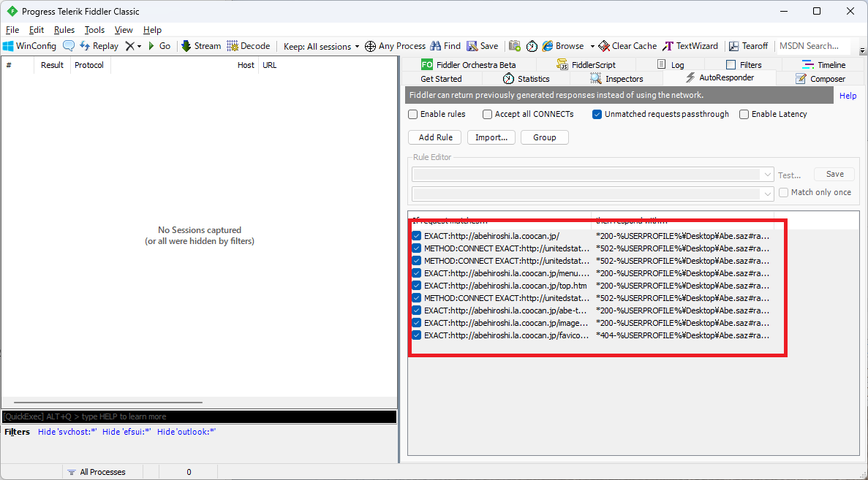Click the Rule Editor Save button
Viewport: 868px width, 480px height.
click(834, 174)
